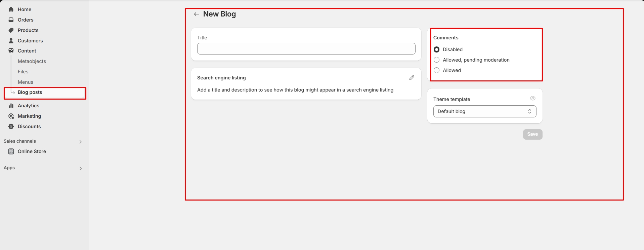
Task: Expand the Sales channels section chevron
Action: [81, 142]
